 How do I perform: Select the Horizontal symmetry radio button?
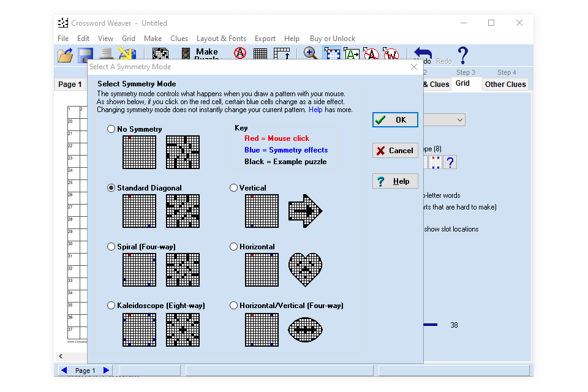click(x=233, y=247)
